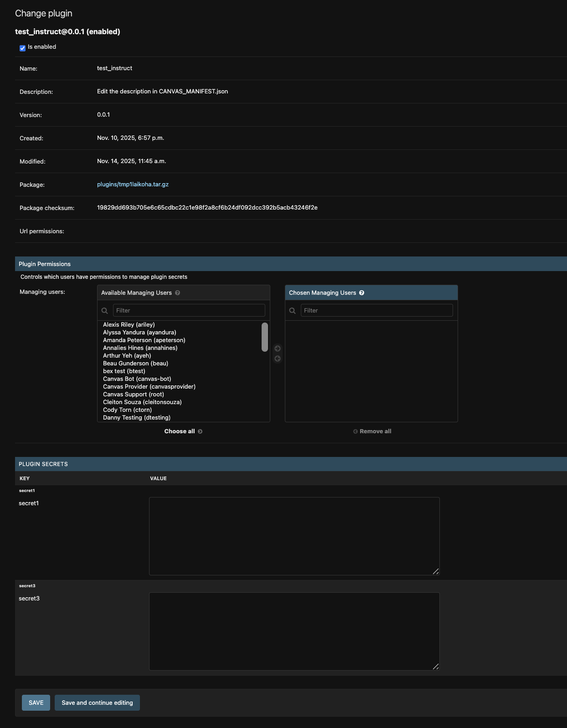The image size is (567, 728).
Task: Select Canvas Provider (canvasprovider) user
Action: point(149,387)
